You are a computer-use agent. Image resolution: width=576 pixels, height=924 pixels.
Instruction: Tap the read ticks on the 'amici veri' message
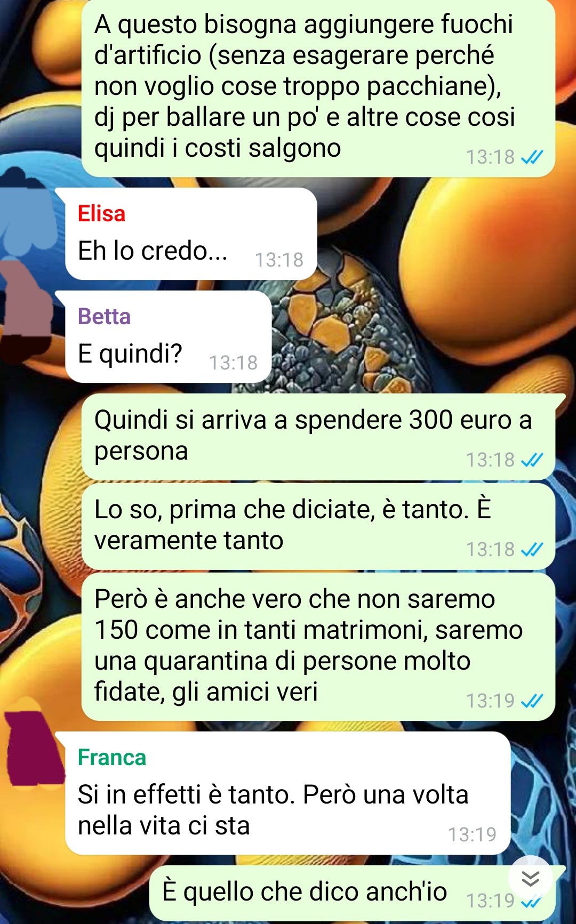pyautogui.click(x=532, y=701)
